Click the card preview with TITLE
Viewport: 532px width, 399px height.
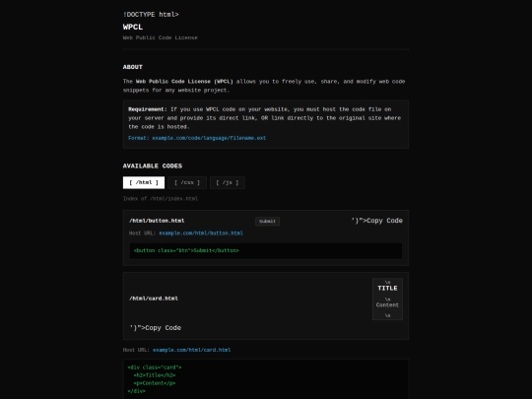click(x=387, y=299)
